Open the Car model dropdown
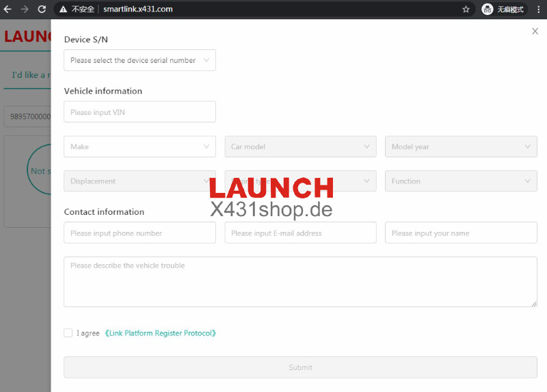547x392 pixels. (x=300, y=146)
